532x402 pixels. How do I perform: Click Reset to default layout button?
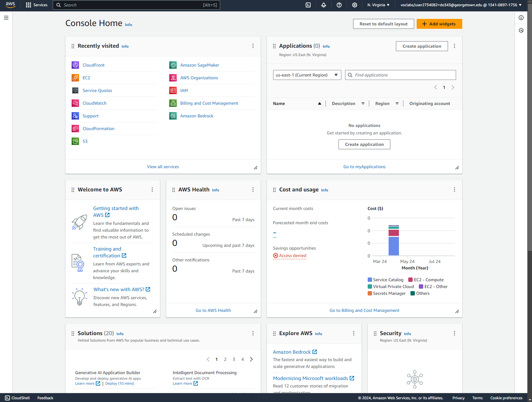click(383, 24)
